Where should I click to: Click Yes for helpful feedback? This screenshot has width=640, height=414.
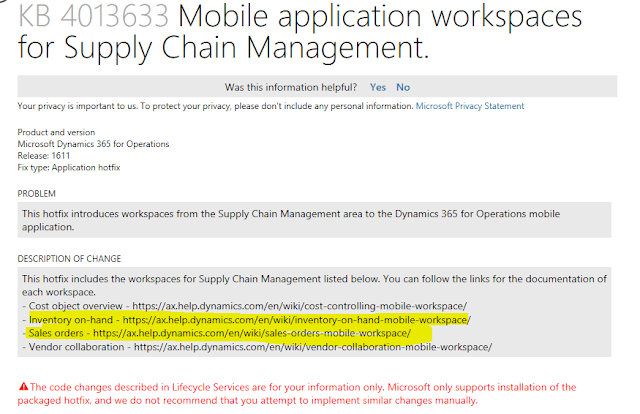tap(378, 87)
